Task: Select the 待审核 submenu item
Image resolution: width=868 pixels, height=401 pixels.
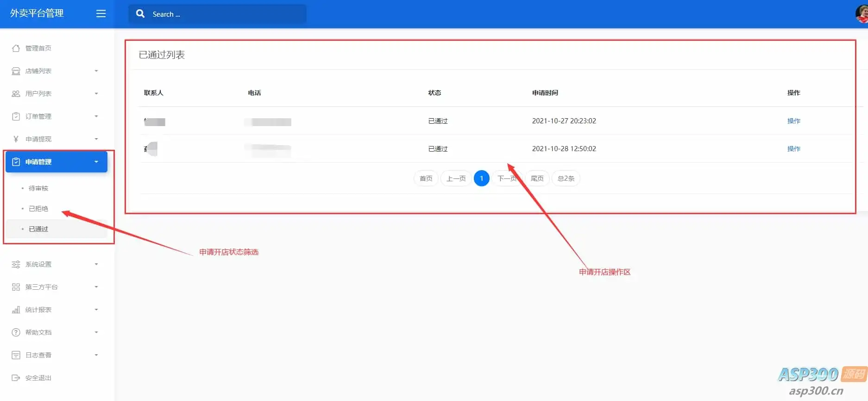Action: [38, 188]
